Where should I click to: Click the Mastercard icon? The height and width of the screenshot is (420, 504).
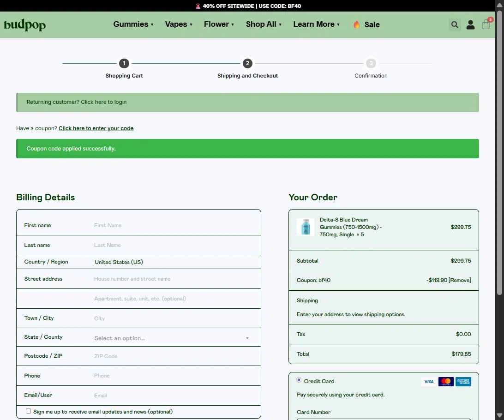click(x=446, y=381)
